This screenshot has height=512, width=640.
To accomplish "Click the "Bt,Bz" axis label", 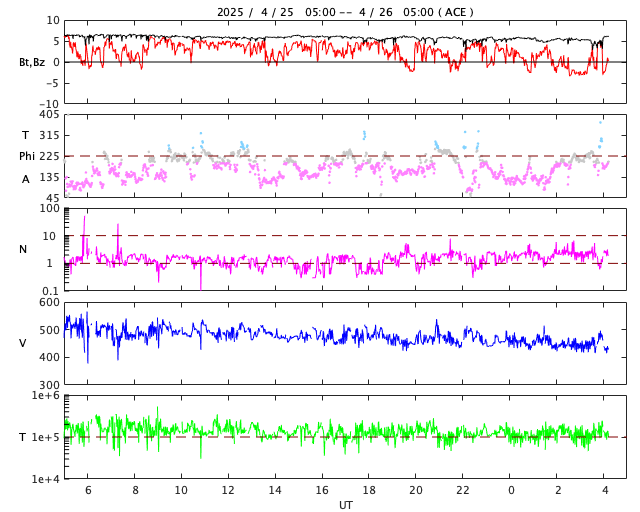I will (32, 62).
